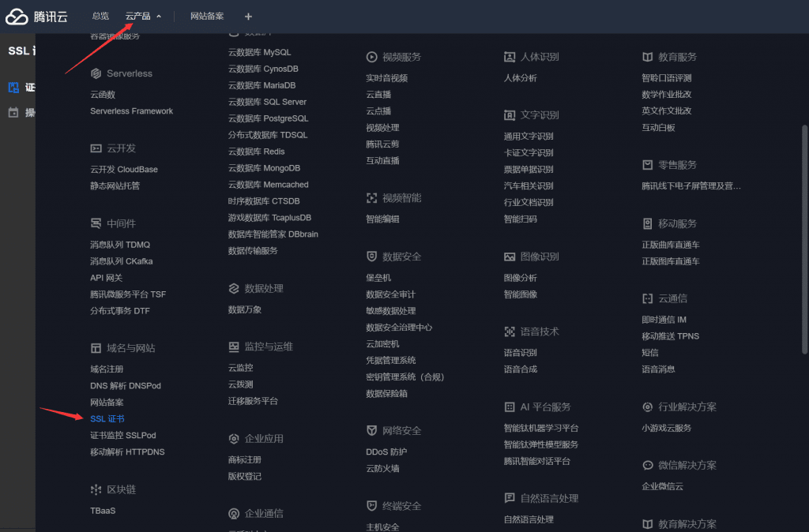The height and width of the screenshot is (532, 809).
Task: Click the 教育服务 book icon
Action: tap(648, 57)
